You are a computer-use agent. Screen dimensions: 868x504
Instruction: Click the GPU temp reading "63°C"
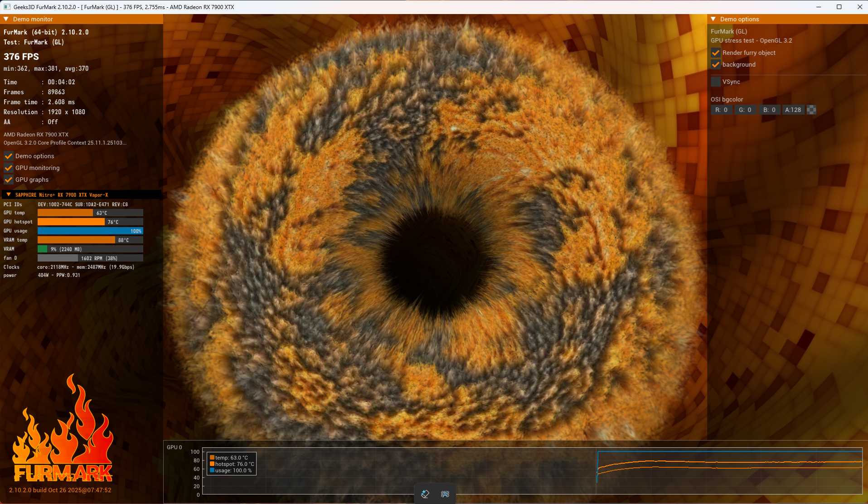102,213
